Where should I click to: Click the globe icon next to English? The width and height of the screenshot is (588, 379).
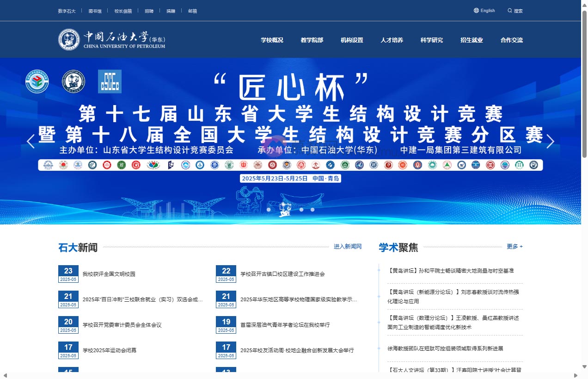coord(476,10)
